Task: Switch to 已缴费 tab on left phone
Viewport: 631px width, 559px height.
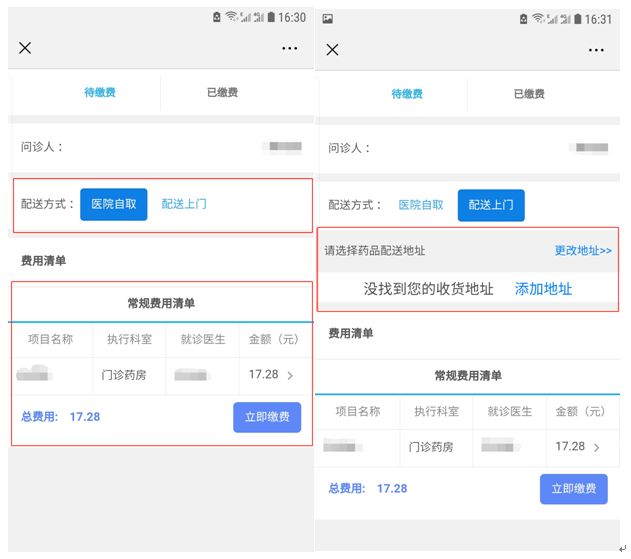Action: pyautogui.click(x=222, y=92)
